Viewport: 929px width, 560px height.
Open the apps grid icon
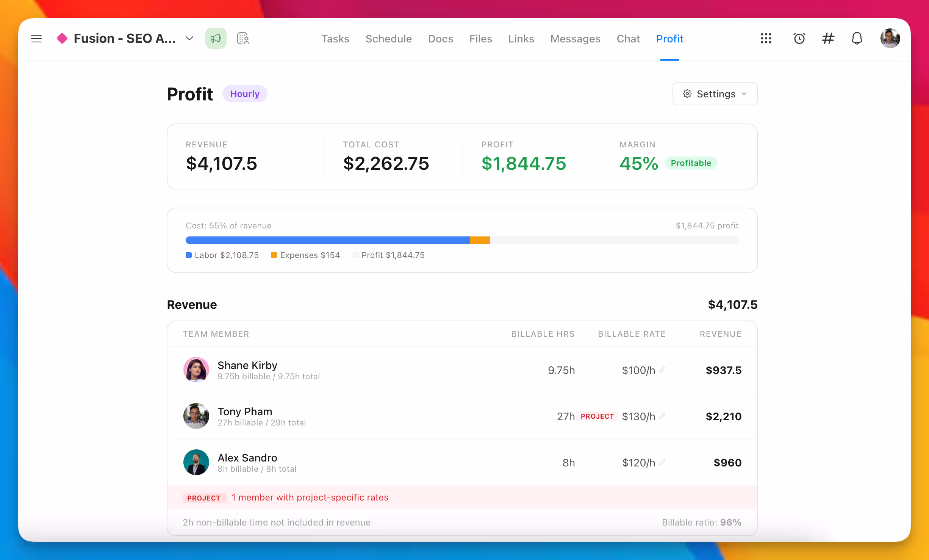pyautogui.click(x=766, y=38)
